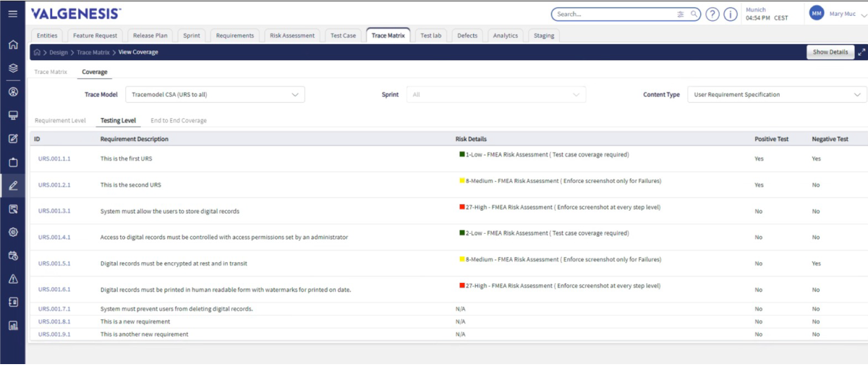Select the End to End Coverage view
This screenshot has height=367, width=868.
point(179,120)
